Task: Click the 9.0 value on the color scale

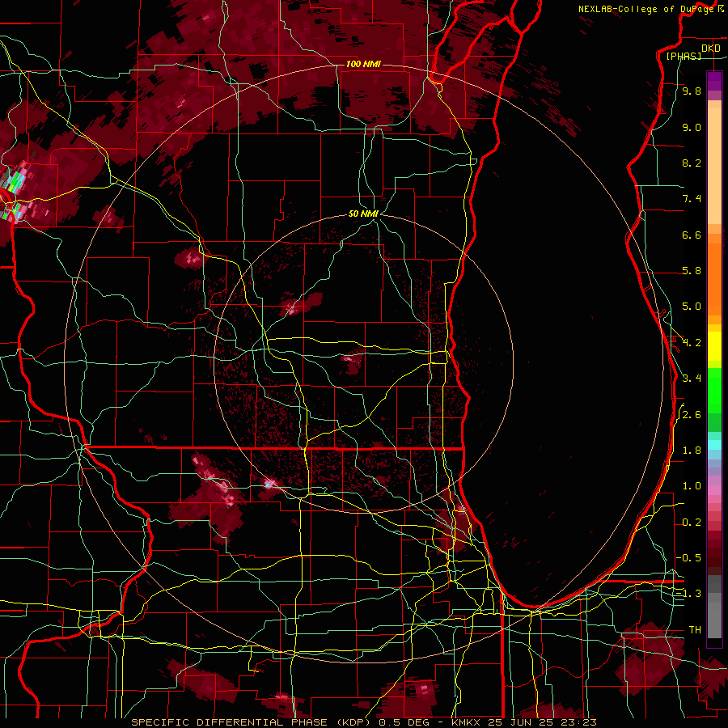Action: point(692,127)
